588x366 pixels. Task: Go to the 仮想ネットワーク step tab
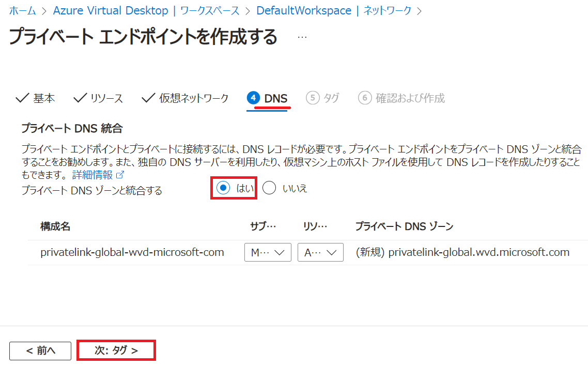(185, 98)
